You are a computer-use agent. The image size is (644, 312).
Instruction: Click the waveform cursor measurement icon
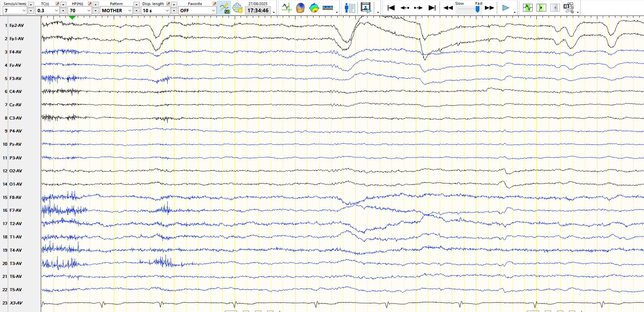287,8
